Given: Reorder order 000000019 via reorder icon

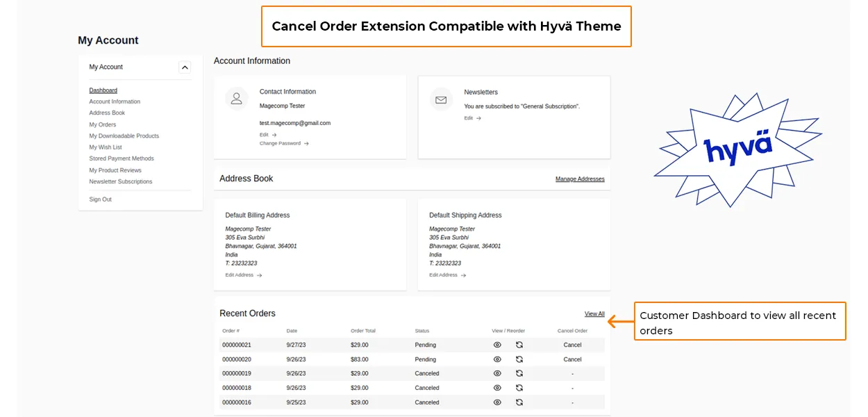Looking at the screenshot, I should [x=519, y=373].
